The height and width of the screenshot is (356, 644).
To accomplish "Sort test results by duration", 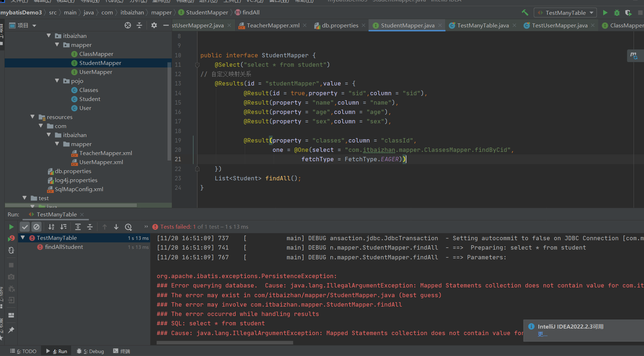I will click(x=64, y=227).
